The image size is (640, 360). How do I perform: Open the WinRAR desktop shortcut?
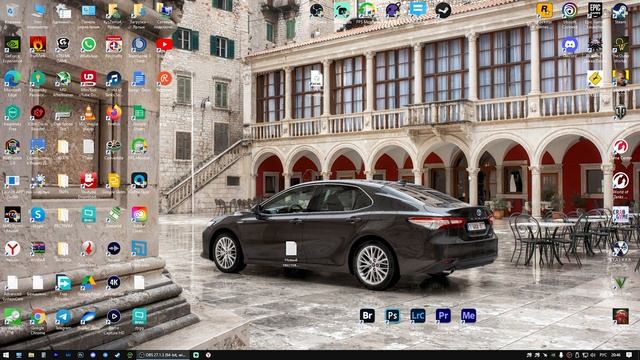[38, 248]
